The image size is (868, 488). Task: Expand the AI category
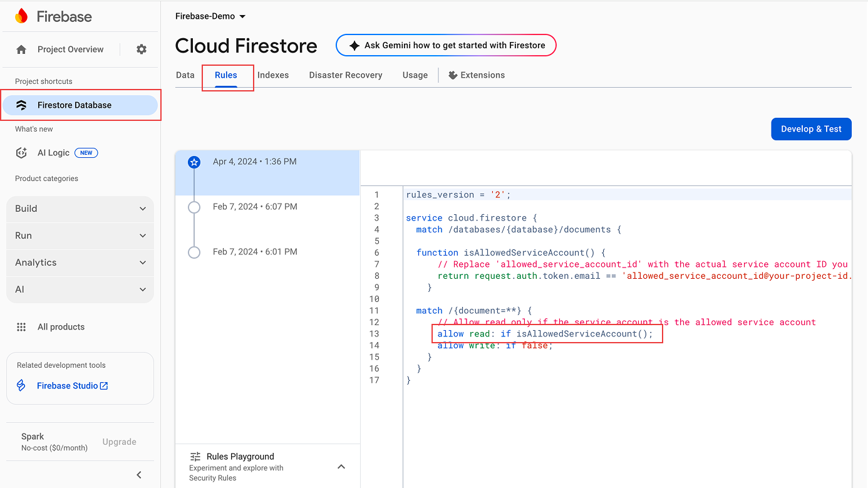[x=80, y=289]
